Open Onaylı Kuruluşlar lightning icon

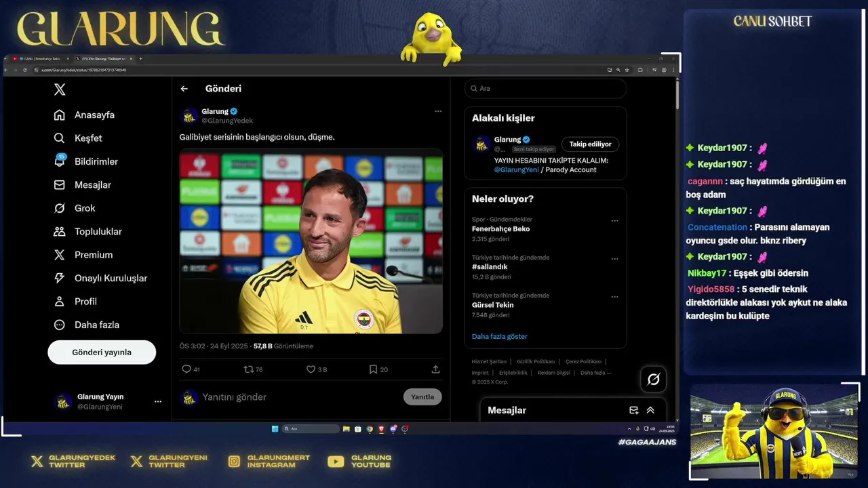pos(60,279)
